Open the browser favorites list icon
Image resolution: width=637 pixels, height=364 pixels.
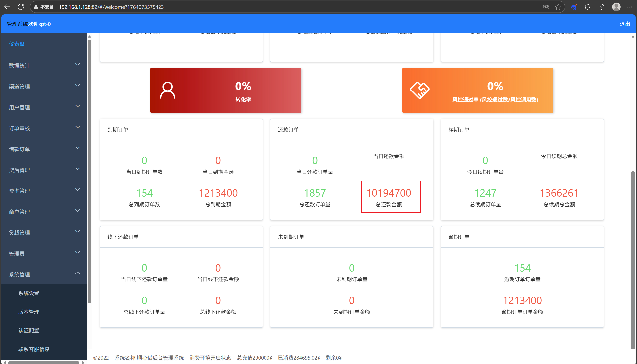pyautogui.click(x=603, y=7)
